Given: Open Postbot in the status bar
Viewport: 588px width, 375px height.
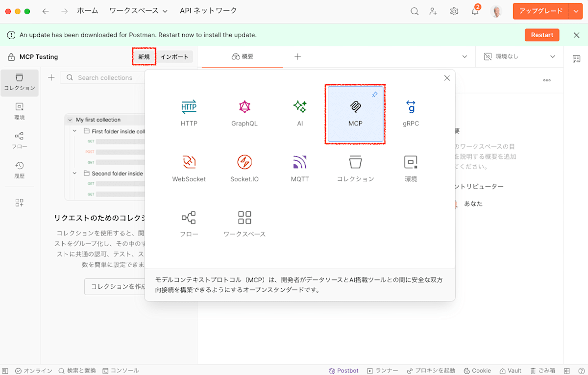Looking at the screenshot, I should pyautogui.click(x=344, y=371).
